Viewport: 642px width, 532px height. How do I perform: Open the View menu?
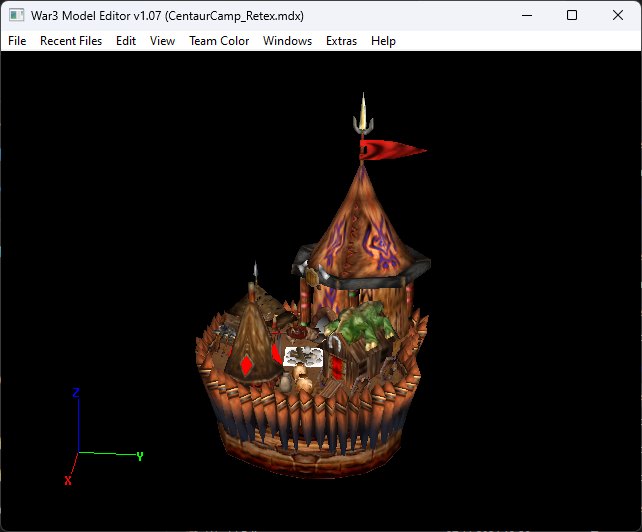(x=162, y=41)
